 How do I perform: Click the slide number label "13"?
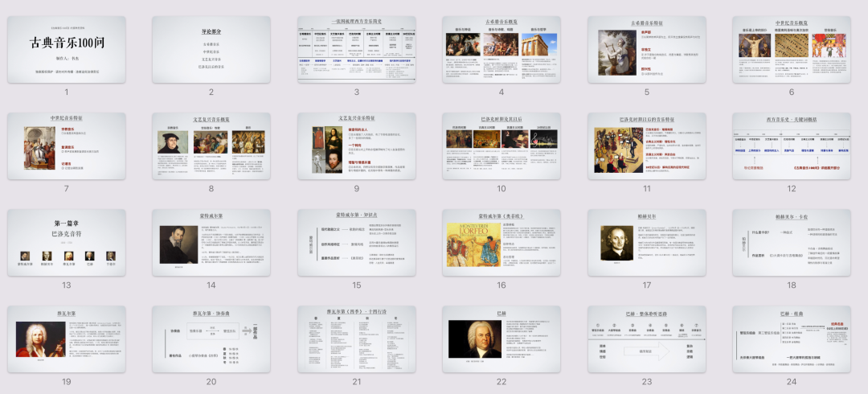[67, 285]
